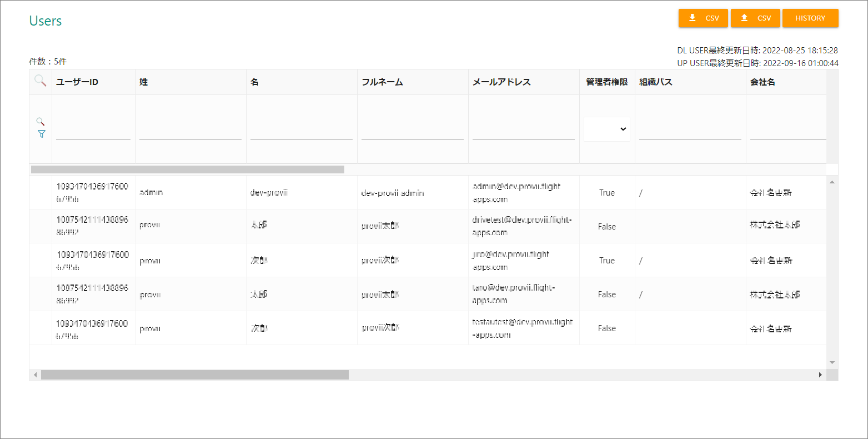The width and height of the screenshot is (868, 439).
Task: Select the 'dev-provii admin' full name cell
Action: (413, 193)
